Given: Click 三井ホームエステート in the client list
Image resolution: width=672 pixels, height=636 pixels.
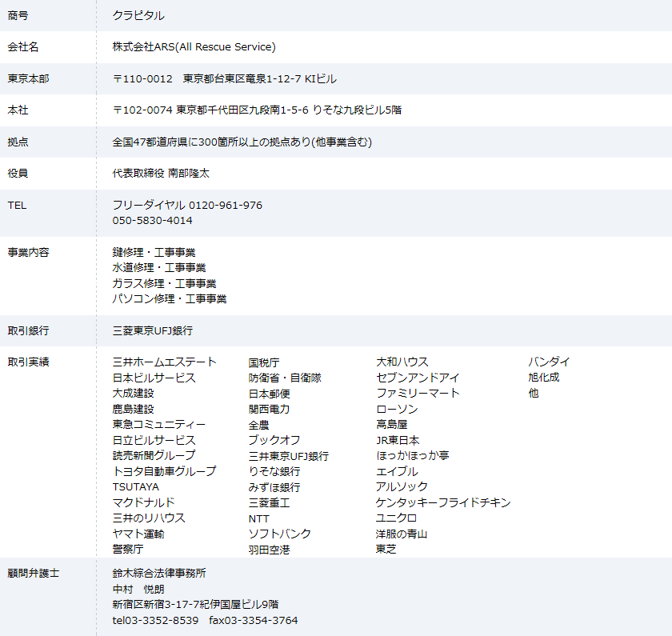Looking at the screenshot, I should coord(164,362).
